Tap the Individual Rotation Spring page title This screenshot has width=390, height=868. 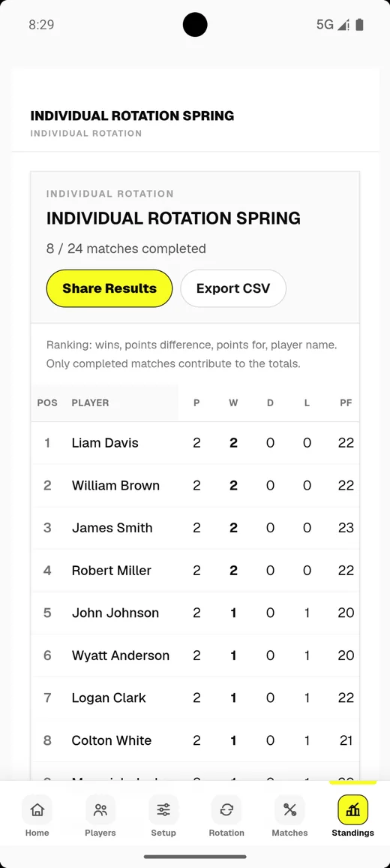coord(132,116)
